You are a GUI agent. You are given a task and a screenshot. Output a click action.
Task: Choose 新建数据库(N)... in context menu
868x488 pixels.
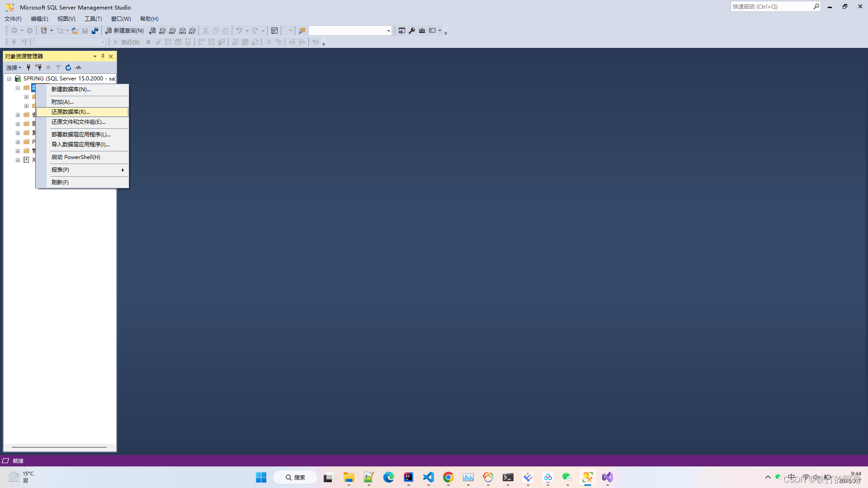(71, 89)
